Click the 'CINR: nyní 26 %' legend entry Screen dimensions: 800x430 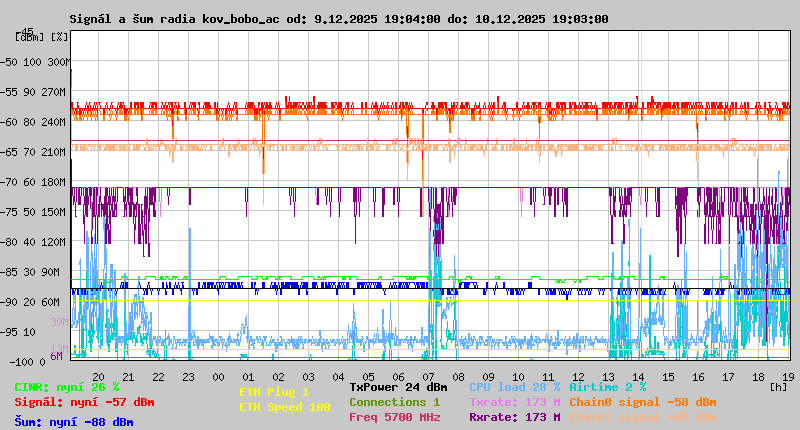(x=67, y=387)
